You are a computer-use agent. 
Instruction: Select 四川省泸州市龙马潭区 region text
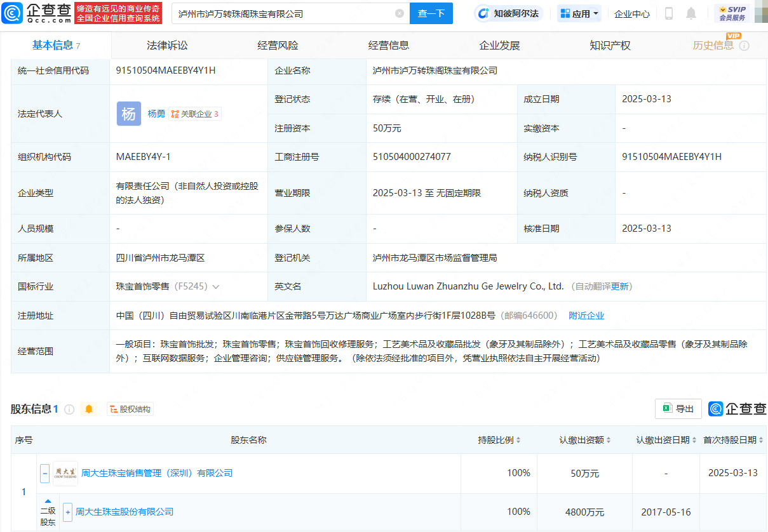click(160, 258)
